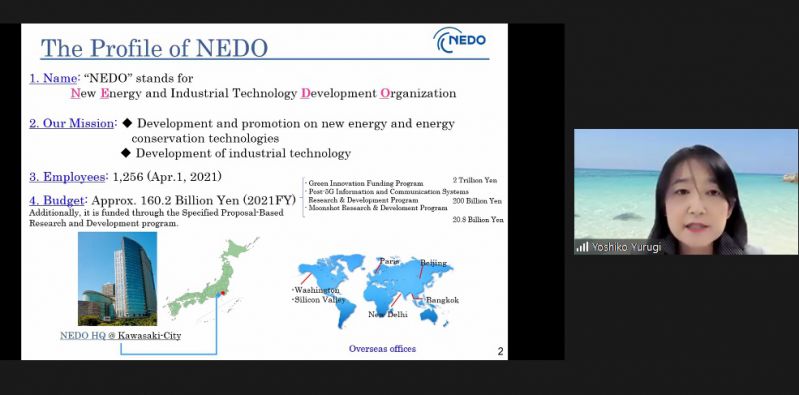The height and width of the screenshot is (395, 799).
Task: Click the "2. Our Mission" underlined heading
Action: tap(71, 123)
